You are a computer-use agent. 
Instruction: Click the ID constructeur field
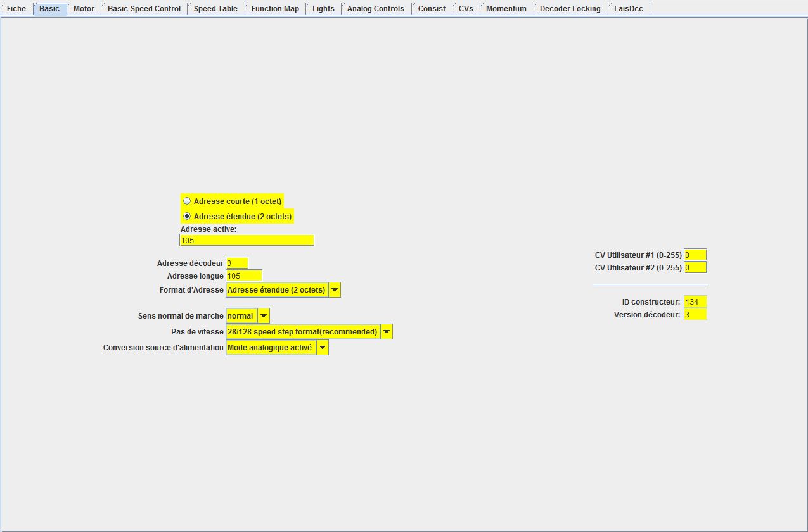coord(695,302)
